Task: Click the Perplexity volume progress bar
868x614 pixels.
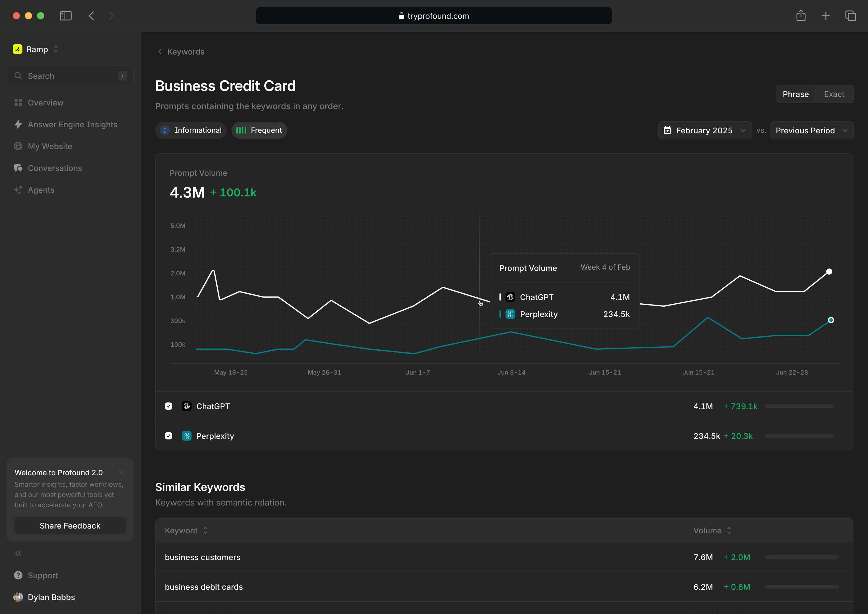Action: point(799,436)
